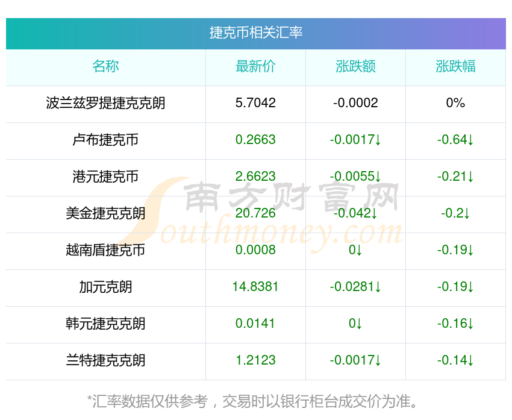Click the 汇率数据仅供参考 disclaimer footnote
Screen dimensions: 512x420
(x=253, y=401)
